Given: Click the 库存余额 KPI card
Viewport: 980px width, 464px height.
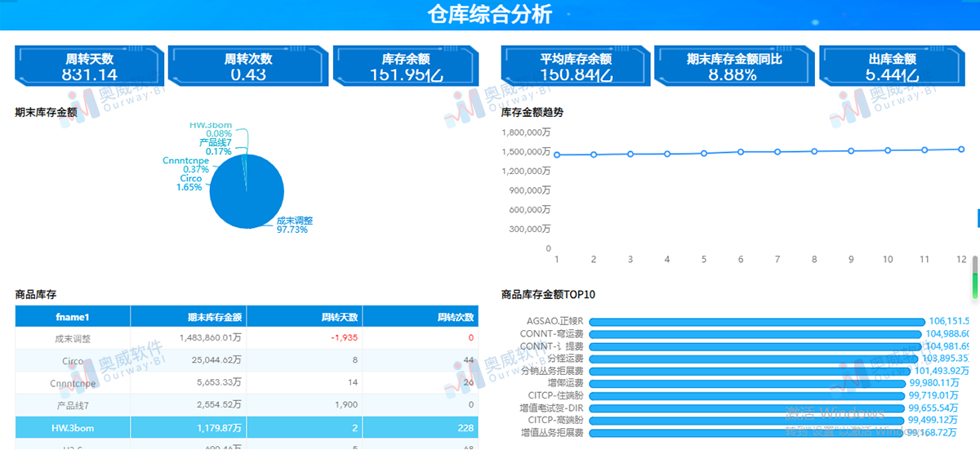Looking at the screenshot, I should [x=406, y=66].
